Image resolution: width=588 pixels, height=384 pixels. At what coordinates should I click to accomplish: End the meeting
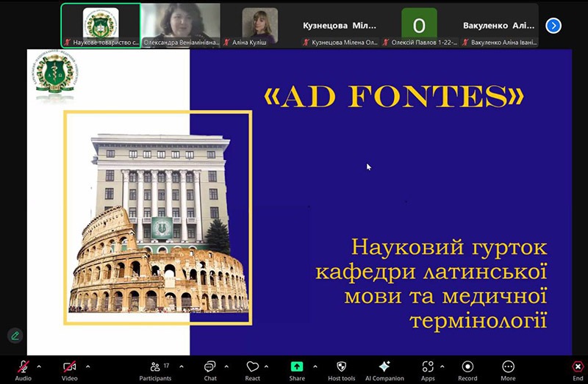(x=578, y=369)
